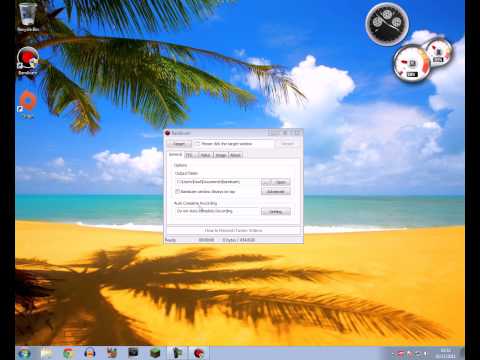Screen dimensions: 480x360
Task: Click the auto complete recording status field
Action: tap(217, 211)
